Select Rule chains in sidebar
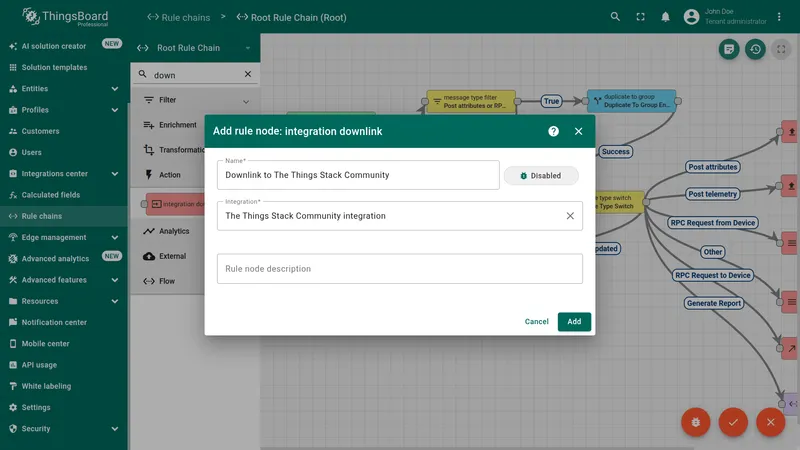 (64, 216)
